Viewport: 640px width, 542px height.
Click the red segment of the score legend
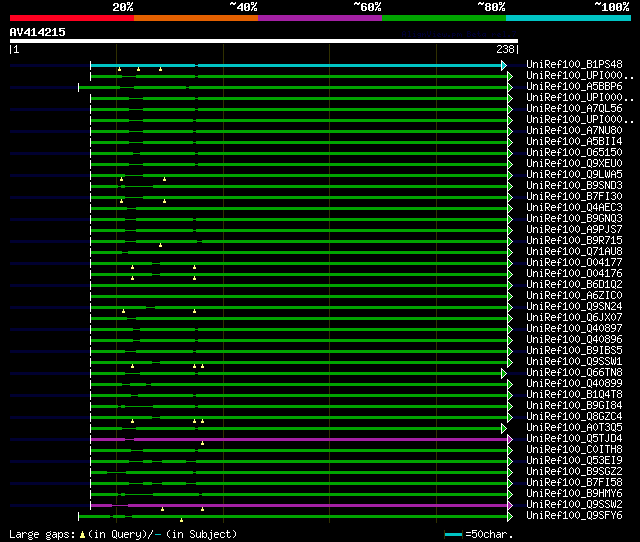[72, 18]
